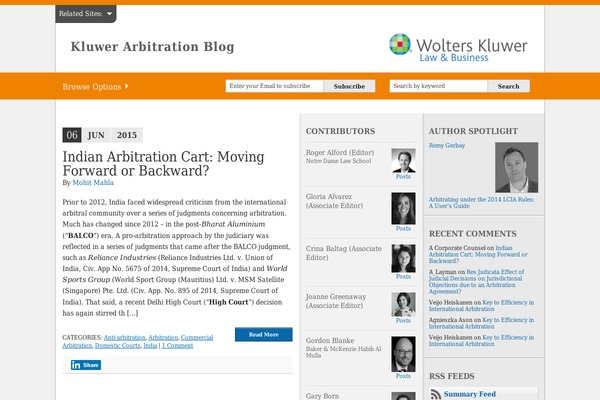Open Arbitrating under the 2014 LCIA Rules link
This screenshot has height=400, width=600.
pos(481,202)
